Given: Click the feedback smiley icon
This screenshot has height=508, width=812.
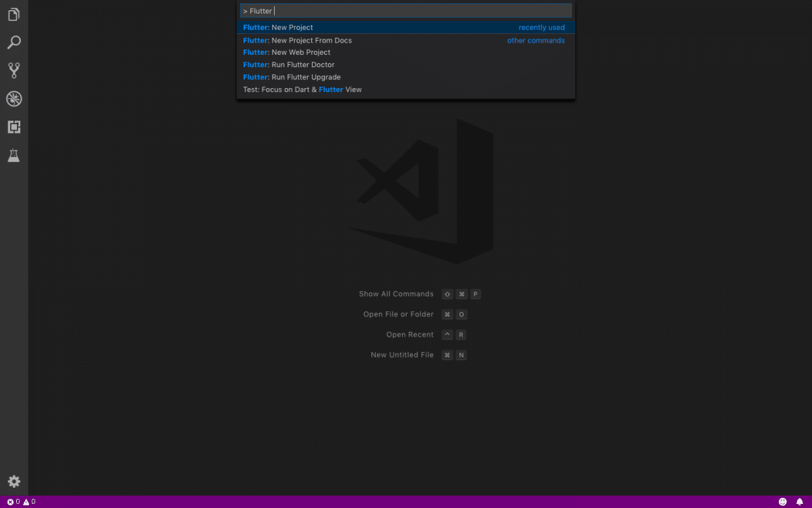Looking at the screenshot, I should point(783,502).
